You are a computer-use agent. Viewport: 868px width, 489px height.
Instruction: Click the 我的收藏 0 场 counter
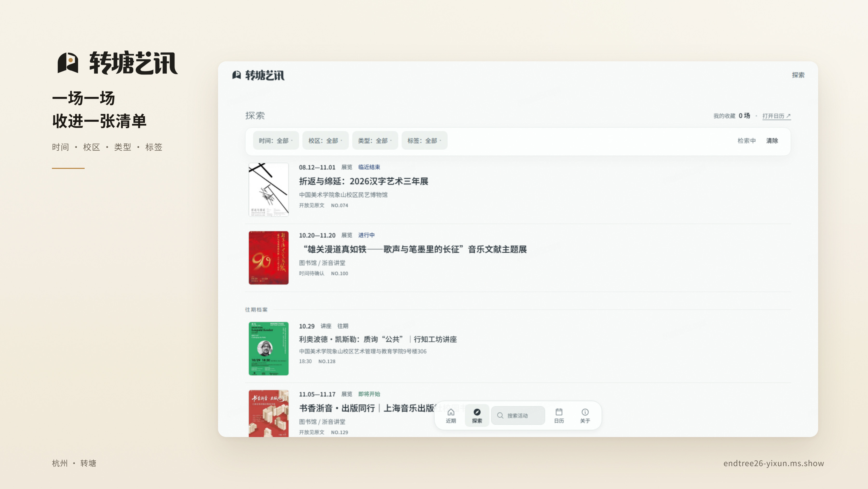pos(731,116)
